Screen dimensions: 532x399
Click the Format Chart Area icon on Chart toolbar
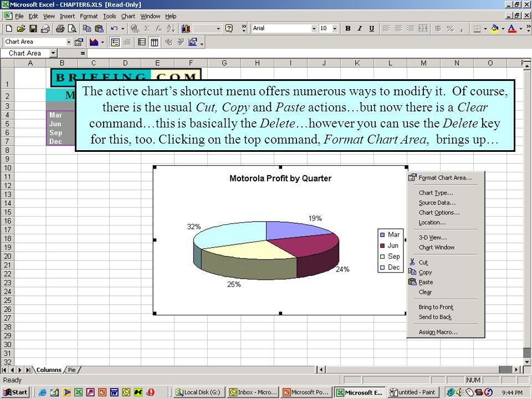pos(79,42)
